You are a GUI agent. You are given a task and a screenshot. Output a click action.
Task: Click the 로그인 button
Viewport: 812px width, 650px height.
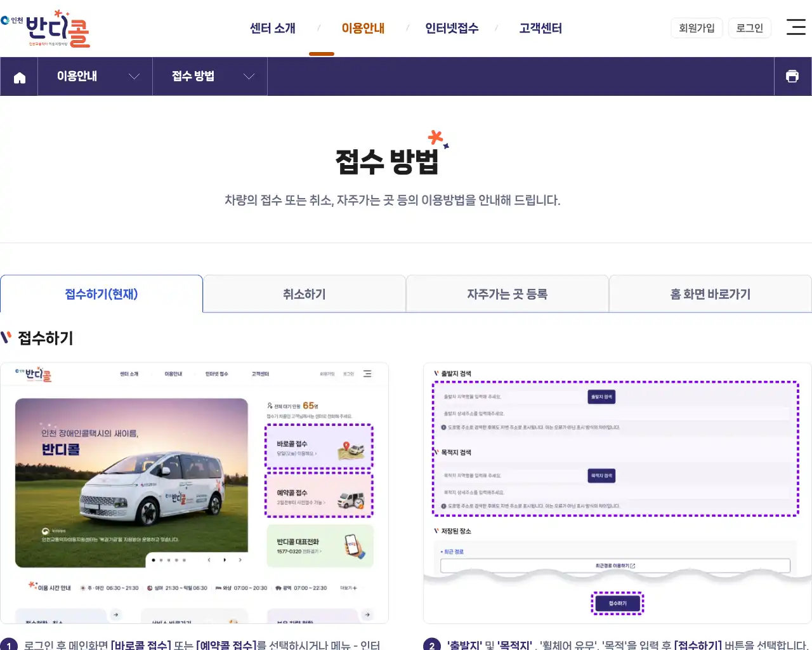point(749,28)
